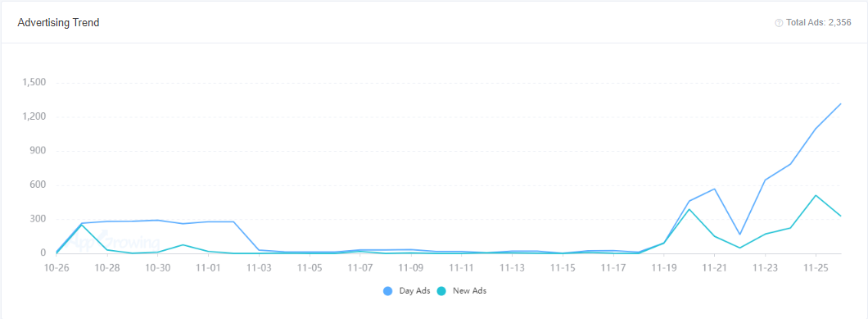Click the Advertising Trend title
The image size is (868, 319).
(x=59, y=23)
